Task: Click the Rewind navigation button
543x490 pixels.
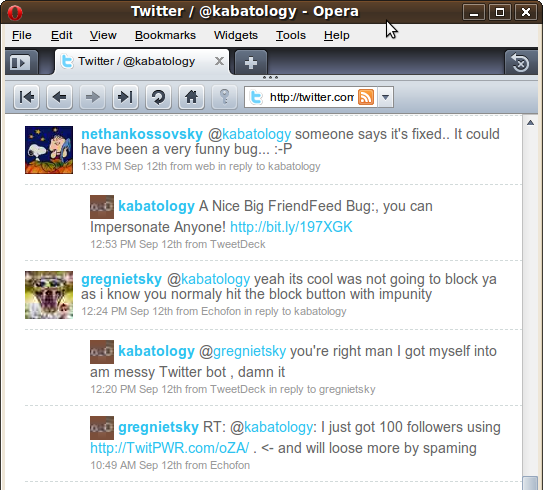Action: pos(27,97)
